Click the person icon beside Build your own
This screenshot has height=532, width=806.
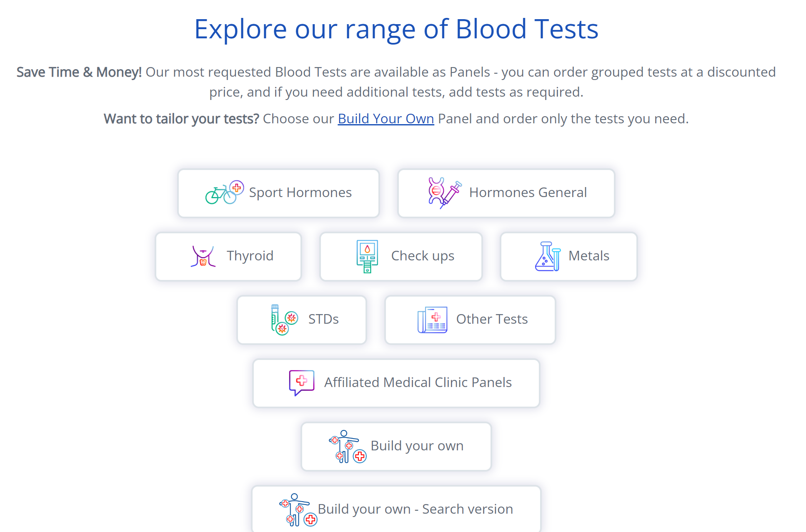(348, 446)
